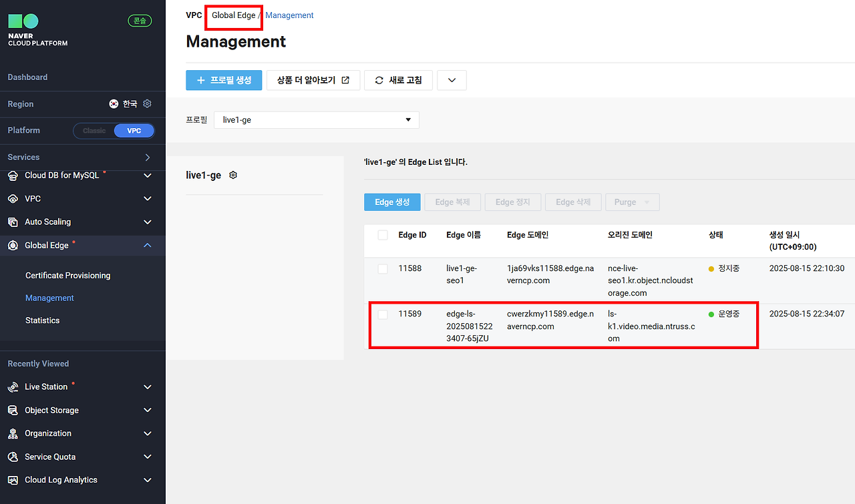Open the Object Storage service
855x504 pixels.
pos(51,411)
